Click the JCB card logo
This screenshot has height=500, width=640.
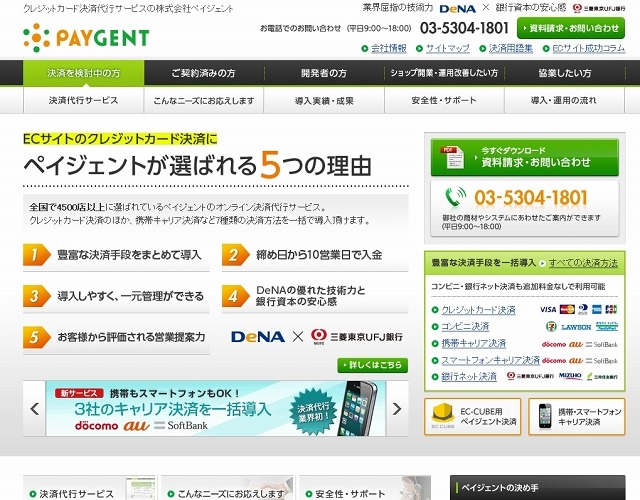[x=611, y=309]
